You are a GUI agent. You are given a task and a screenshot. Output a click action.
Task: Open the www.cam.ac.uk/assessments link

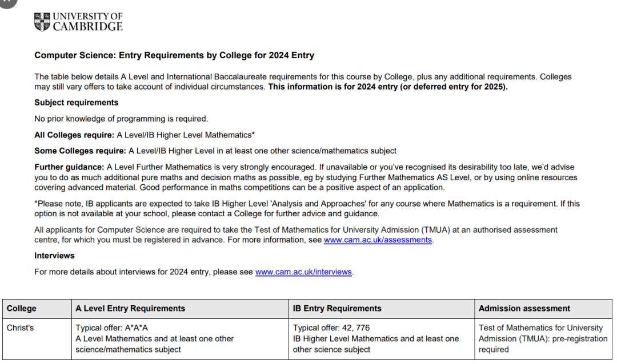tap(378, 240)
